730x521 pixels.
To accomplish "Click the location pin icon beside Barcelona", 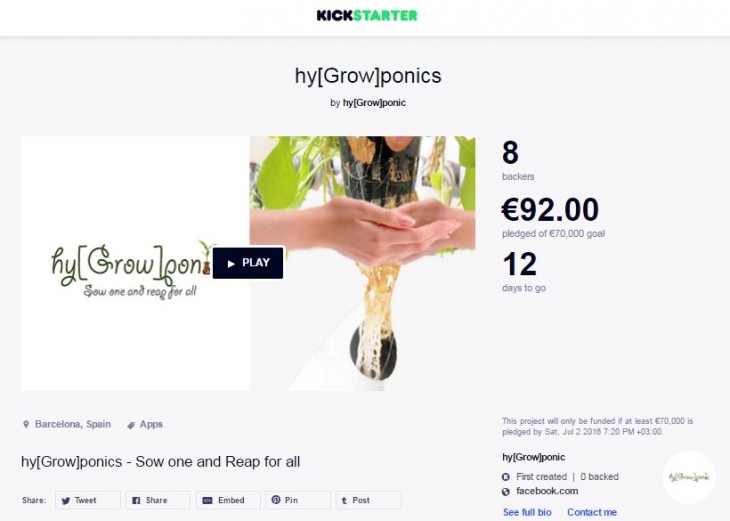I will 26,424.
